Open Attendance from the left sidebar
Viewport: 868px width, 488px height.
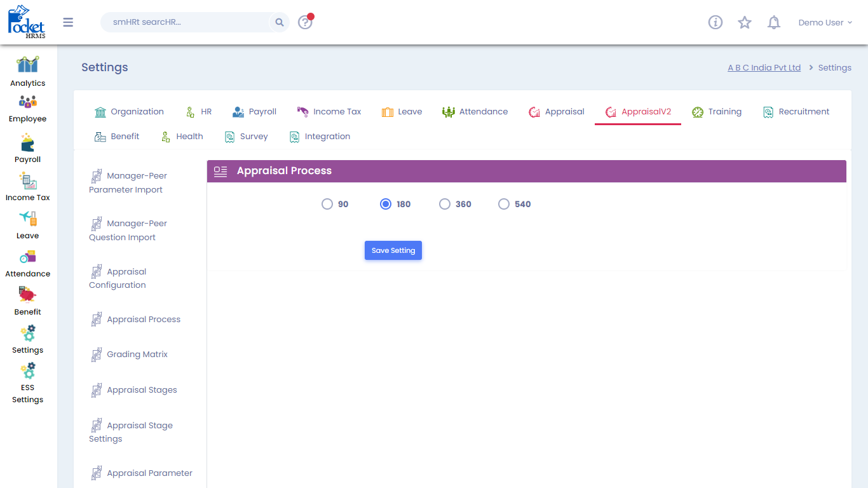coord(27,257)
